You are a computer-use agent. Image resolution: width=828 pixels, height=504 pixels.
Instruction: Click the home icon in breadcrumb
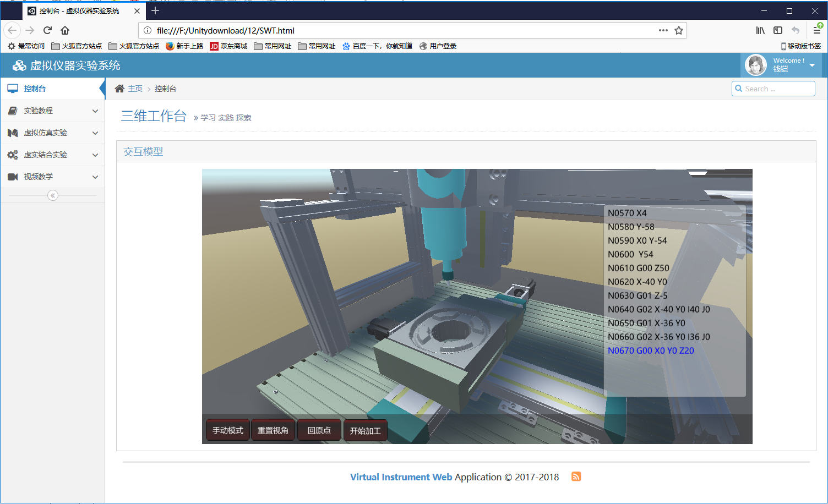(119, 89)
